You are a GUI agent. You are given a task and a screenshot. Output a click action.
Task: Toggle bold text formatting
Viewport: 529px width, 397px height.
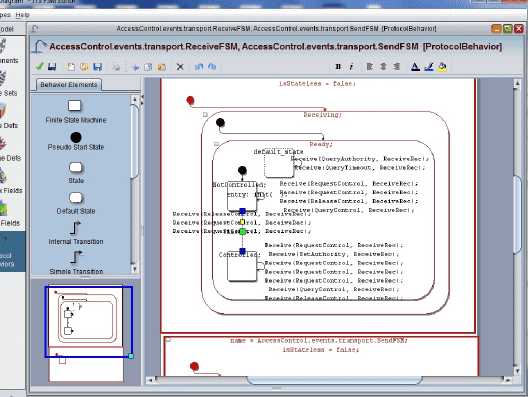click(338, 67)
